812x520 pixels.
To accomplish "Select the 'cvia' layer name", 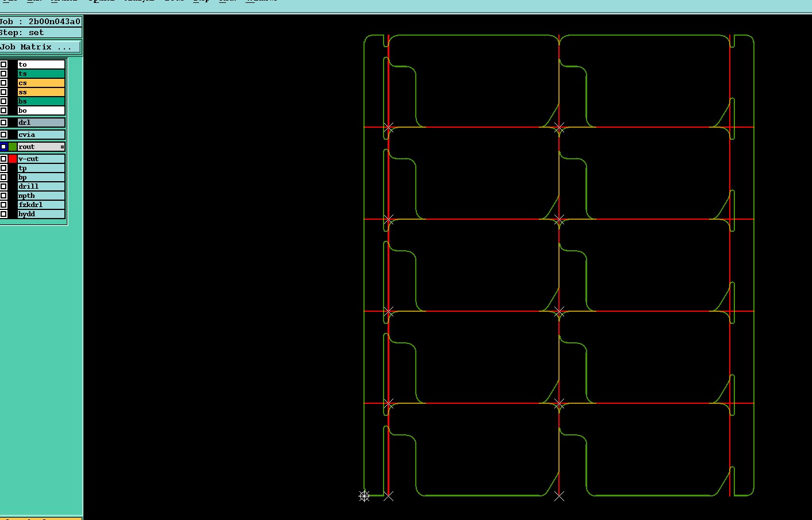I will pyautogui.click(x=41, y=135).
